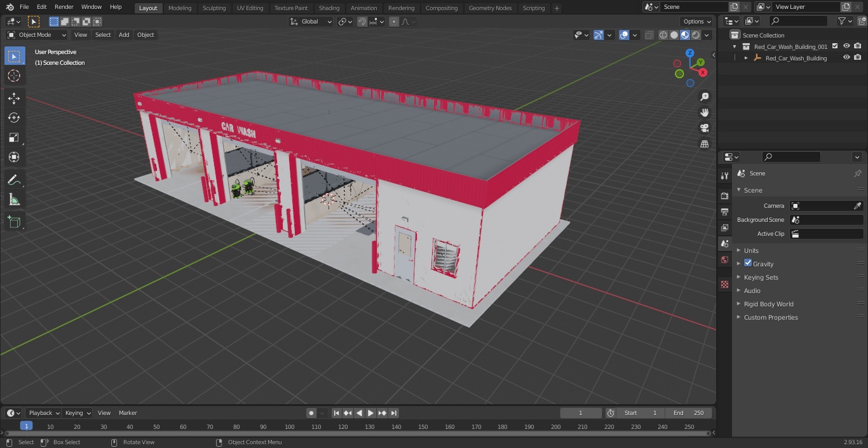Open Render properties tab
868x448 pixels.
[x=724, y=196]
